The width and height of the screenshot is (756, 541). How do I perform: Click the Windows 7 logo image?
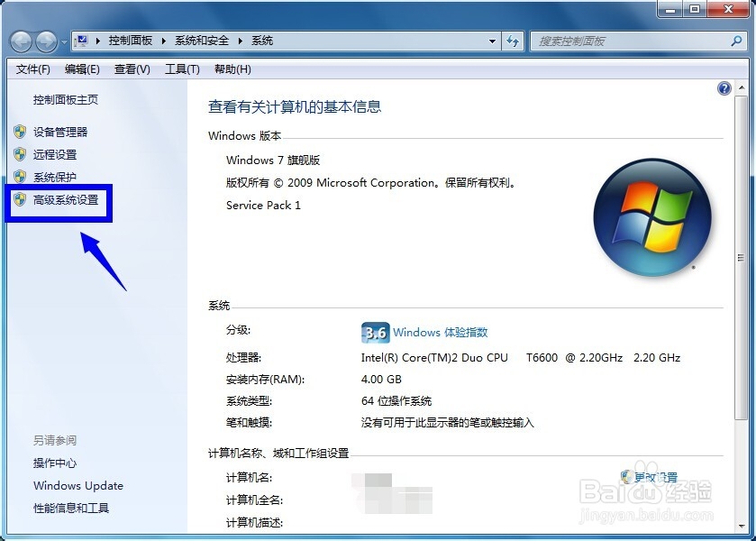(x=652, y=217)
